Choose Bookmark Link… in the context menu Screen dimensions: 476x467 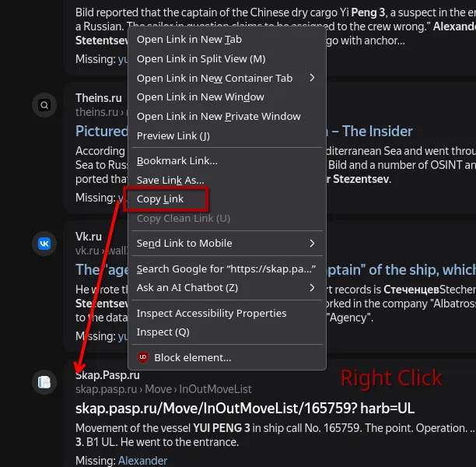(x=227, y=161)
